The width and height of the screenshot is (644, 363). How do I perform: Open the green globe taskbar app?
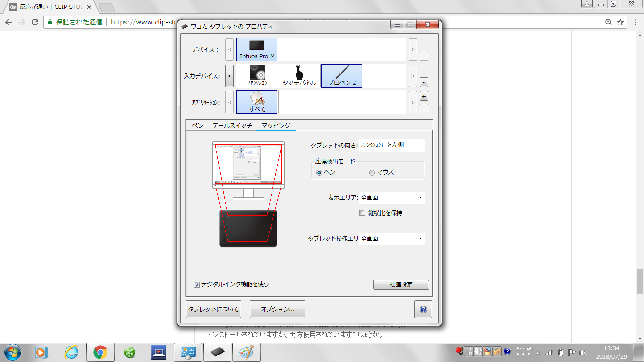130,352
